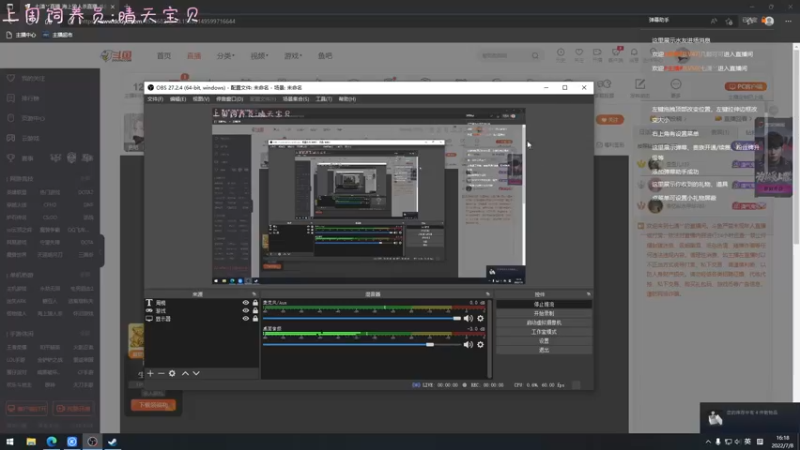This screenshot has height=450, width=800.
Task: Pop out the Sources dock panel
Action: pyautogui.click(x=254, y=294)
